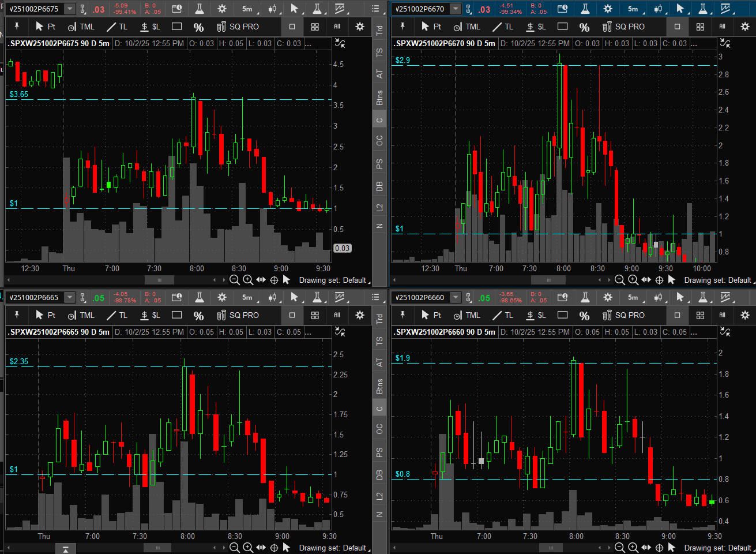Toggle the All button in P6665 panel

(x=337, y=315)
